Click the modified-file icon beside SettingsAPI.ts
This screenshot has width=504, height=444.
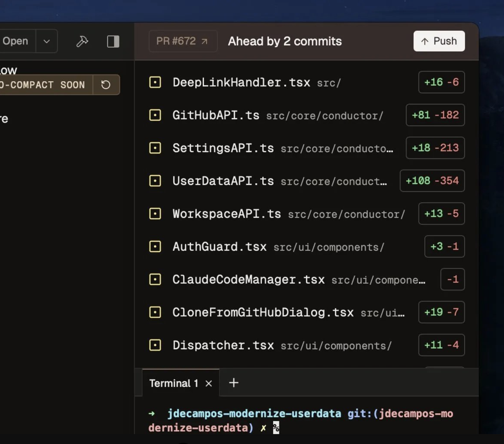155,148
